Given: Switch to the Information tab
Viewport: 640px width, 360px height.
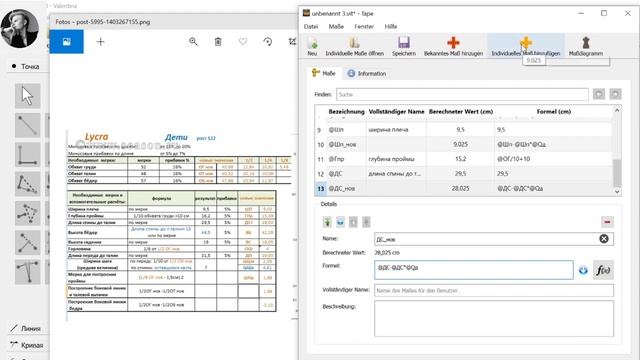Looking at the screenshot, I should (x=366, y=73).
